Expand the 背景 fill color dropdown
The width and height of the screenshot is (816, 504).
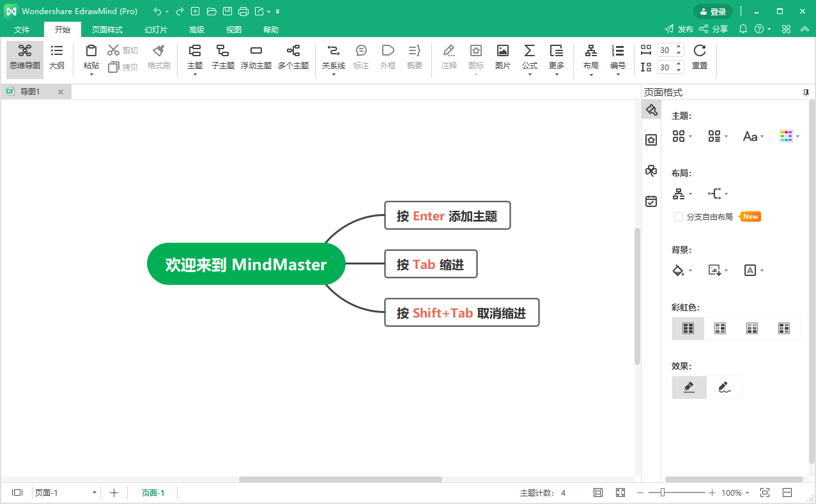(682, 270)
